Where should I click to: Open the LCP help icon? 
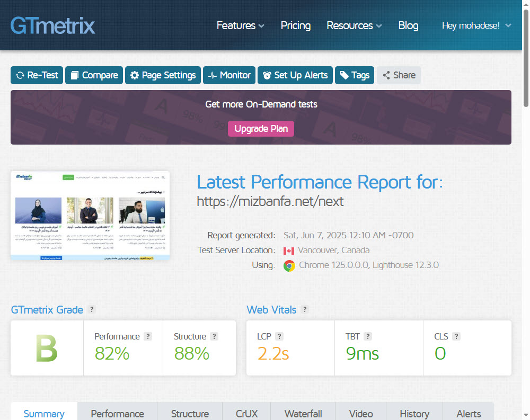point(279,336)
